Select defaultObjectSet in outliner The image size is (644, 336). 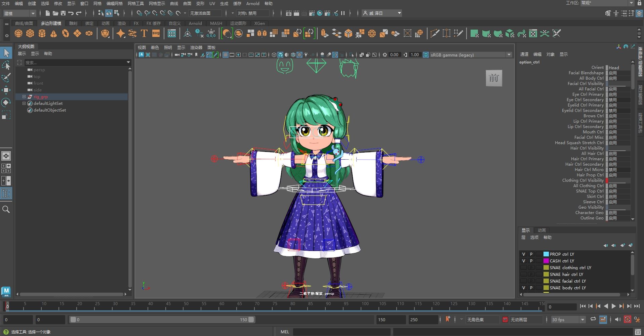coord(50,110)
